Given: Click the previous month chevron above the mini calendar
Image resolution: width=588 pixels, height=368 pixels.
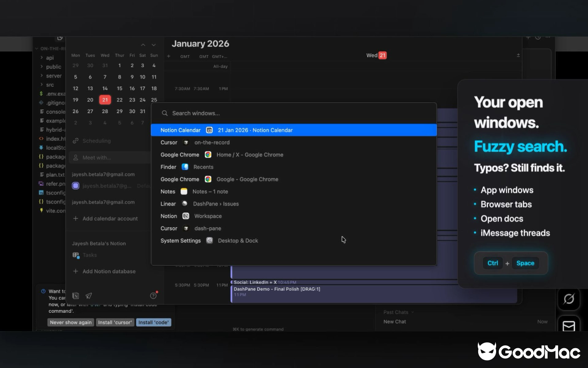Looking at the screenshot, I should [143, 45].
